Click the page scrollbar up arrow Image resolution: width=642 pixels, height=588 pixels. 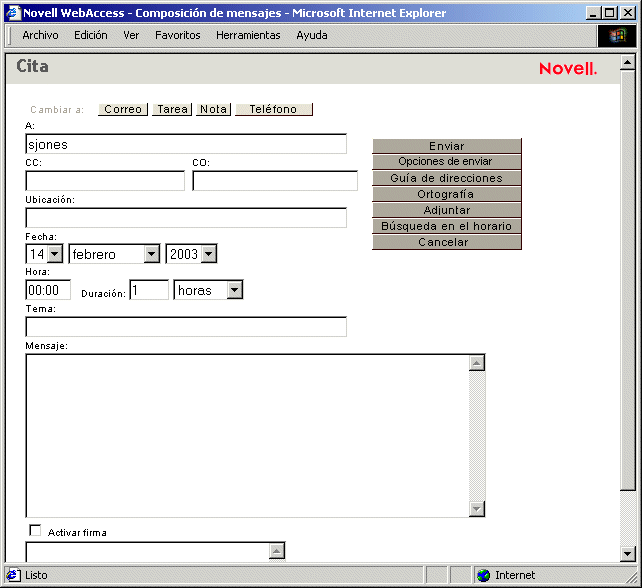point(627,63)
